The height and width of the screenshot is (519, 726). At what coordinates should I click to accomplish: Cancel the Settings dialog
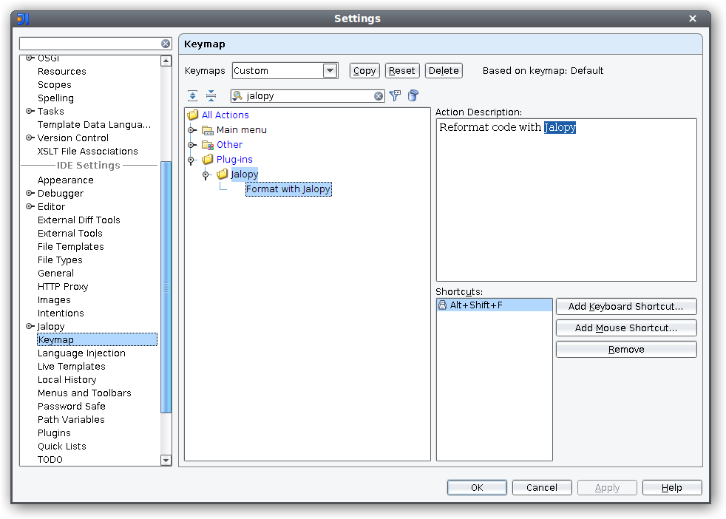(x=542, y=488)
